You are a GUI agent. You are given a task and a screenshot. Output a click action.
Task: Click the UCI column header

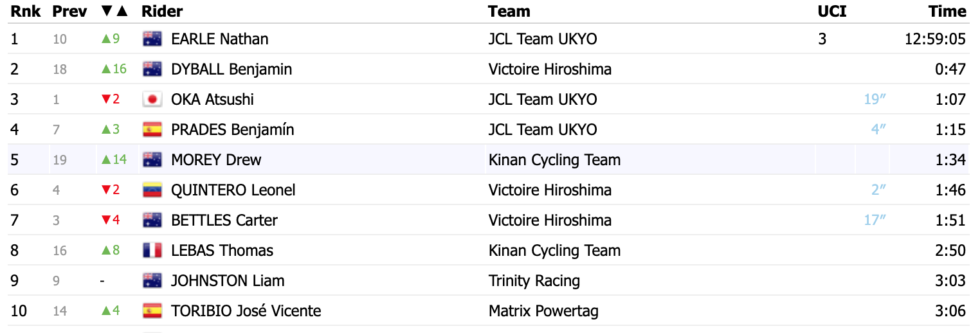[831, 11]
